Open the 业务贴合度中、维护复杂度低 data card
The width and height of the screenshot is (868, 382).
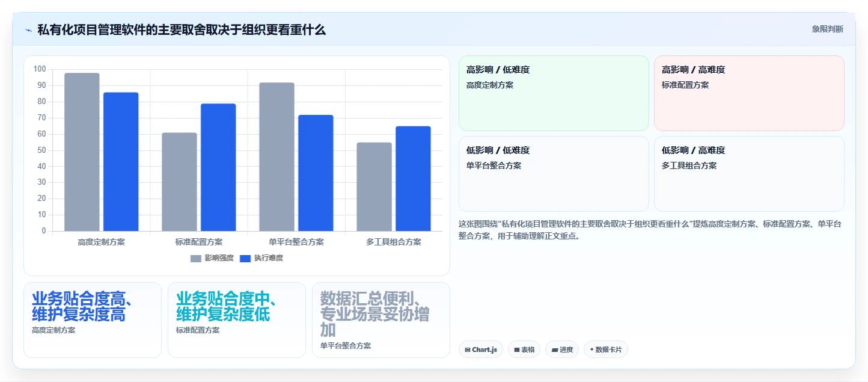point(237,320)
